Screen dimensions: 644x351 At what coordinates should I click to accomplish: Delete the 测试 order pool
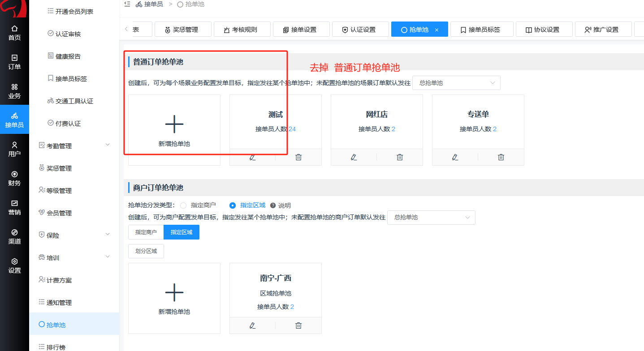click(x=298, y=157)
